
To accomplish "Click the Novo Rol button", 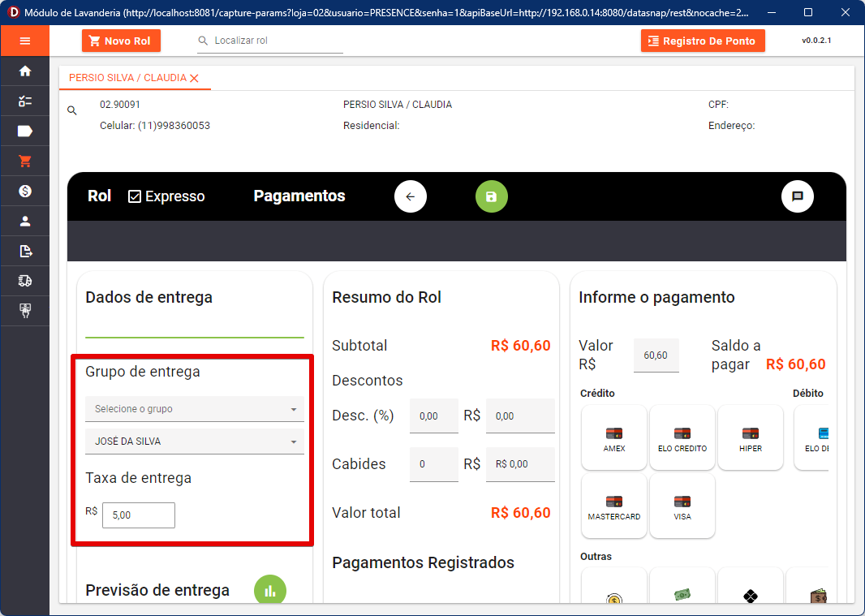I will click(122, 41).
